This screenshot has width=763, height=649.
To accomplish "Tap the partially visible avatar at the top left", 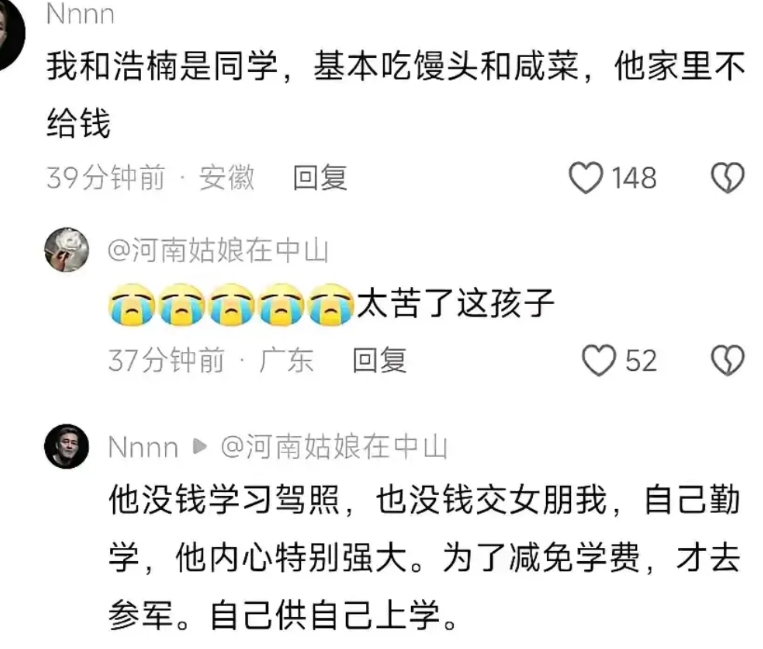I will point(11,34).
